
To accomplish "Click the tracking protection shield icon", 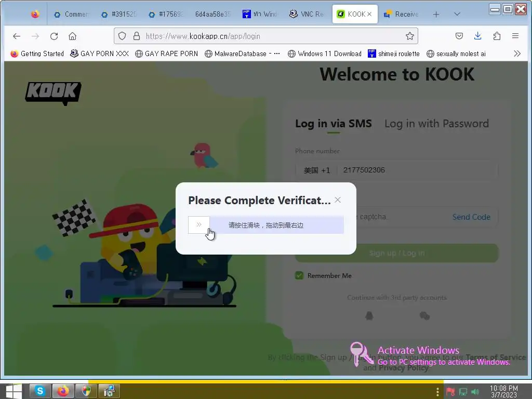I will [x=122, y=36].
